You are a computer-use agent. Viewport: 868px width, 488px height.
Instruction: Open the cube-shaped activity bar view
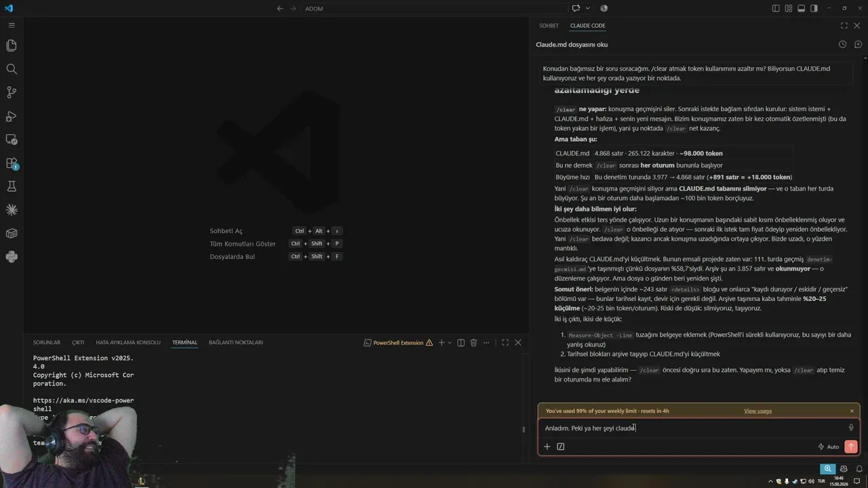(x=12, y=234)
